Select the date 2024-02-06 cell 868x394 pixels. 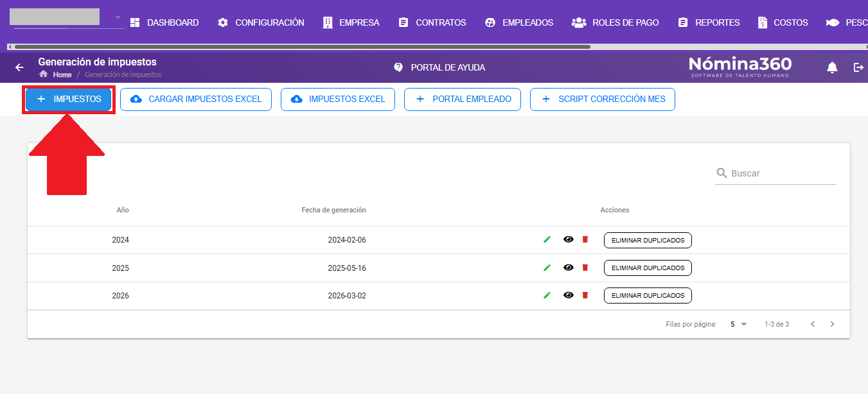[347, 240]
